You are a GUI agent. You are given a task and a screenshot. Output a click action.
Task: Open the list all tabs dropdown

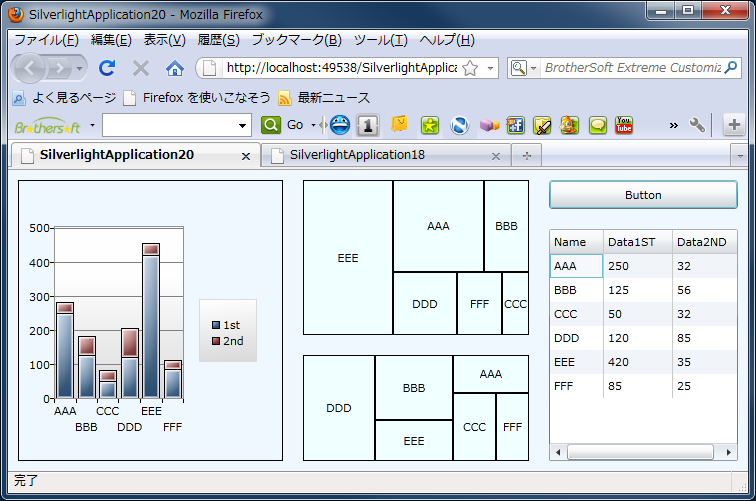(x=740, y=156)
